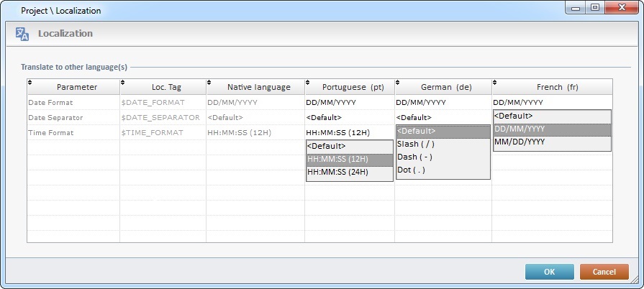This screenshot has width=644, height=289.
Task: Click the Localization translate icon in header
Action: (x=22, y=34)
